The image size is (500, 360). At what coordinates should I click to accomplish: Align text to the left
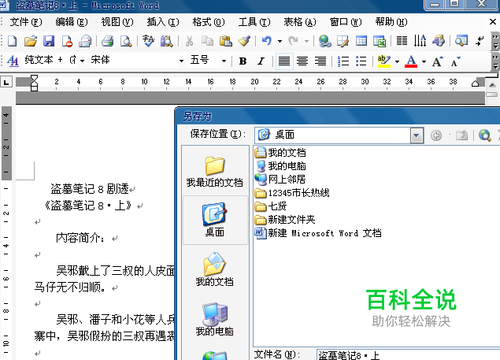coord(284,61)
